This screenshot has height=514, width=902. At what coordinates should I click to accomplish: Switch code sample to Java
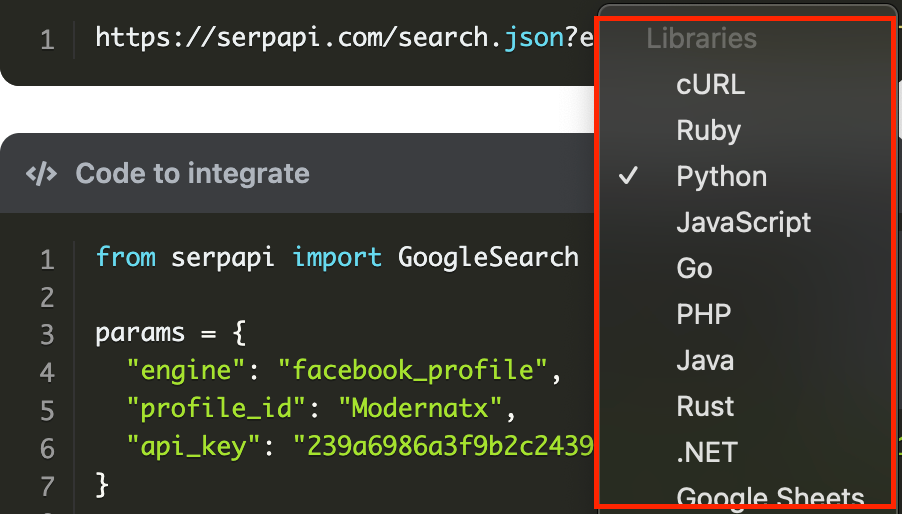[705, 360]
